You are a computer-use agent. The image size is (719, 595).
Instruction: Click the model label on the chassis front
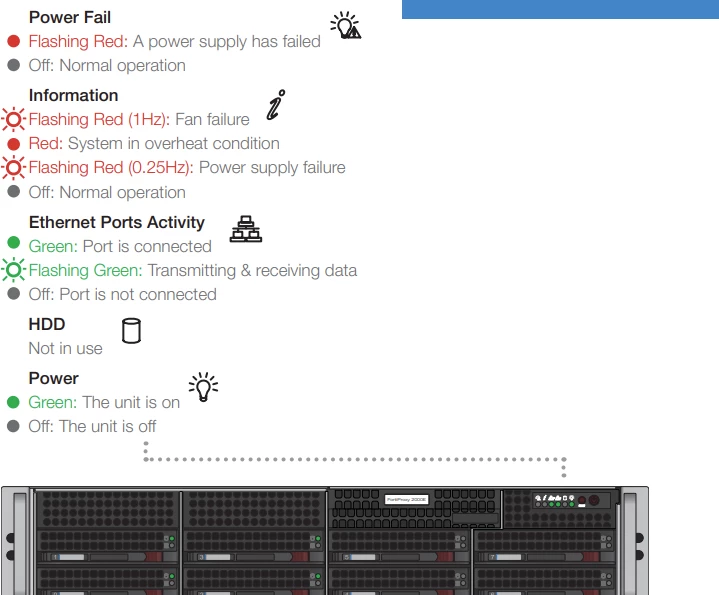pos(406,499)
